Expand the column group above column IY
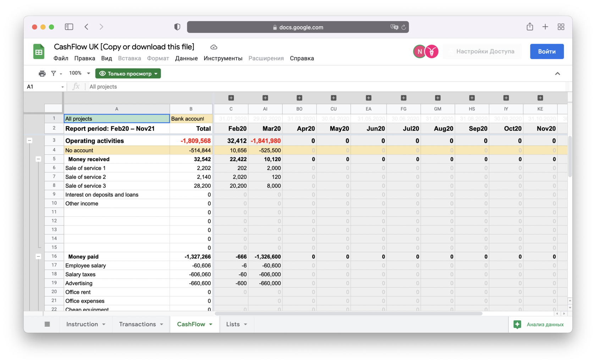Viewport: 596px width, 364px height. 506,98
